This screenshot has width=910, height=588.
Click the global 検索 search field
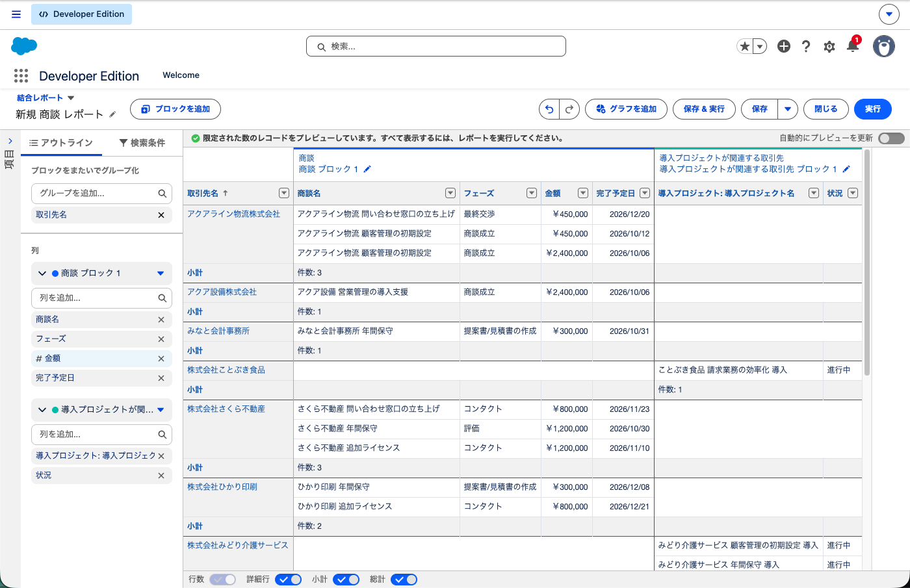point(436,46)
